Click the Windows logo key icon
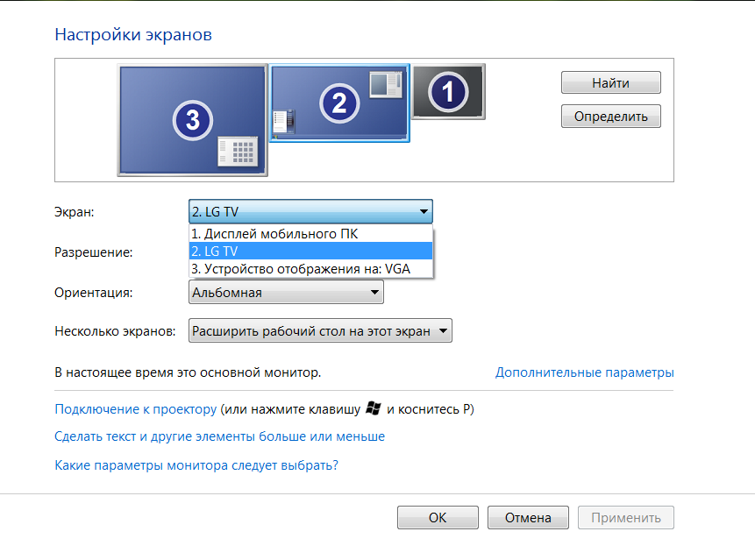The height and width of the screenshot is (560, 755). click(x=374, y=409)
